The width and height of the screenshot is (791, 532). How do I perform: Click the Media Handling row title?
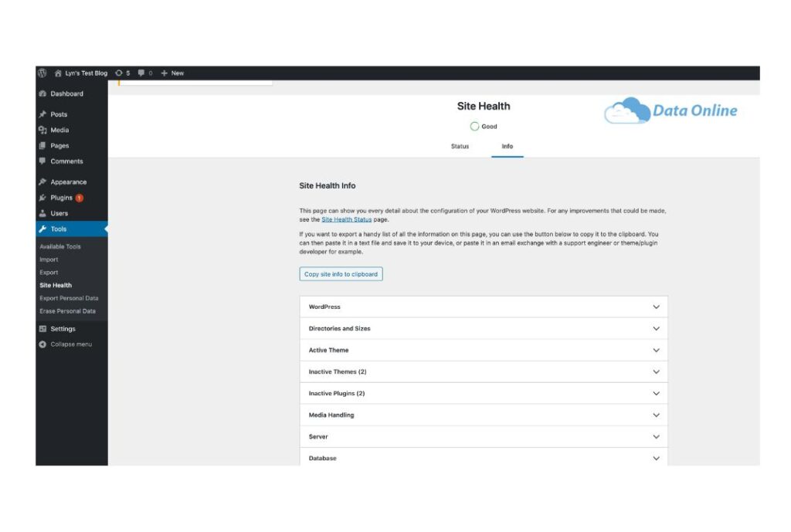pyautogui.click(x=331, y=415)
